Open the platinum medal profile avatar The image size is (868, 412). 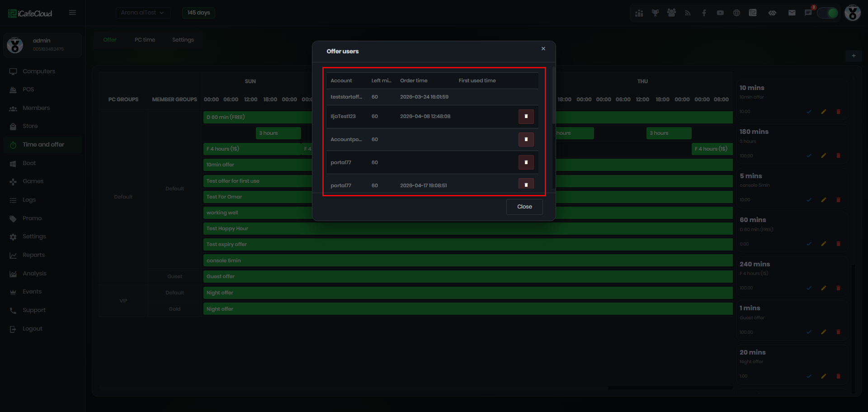(x=853, y=13)
